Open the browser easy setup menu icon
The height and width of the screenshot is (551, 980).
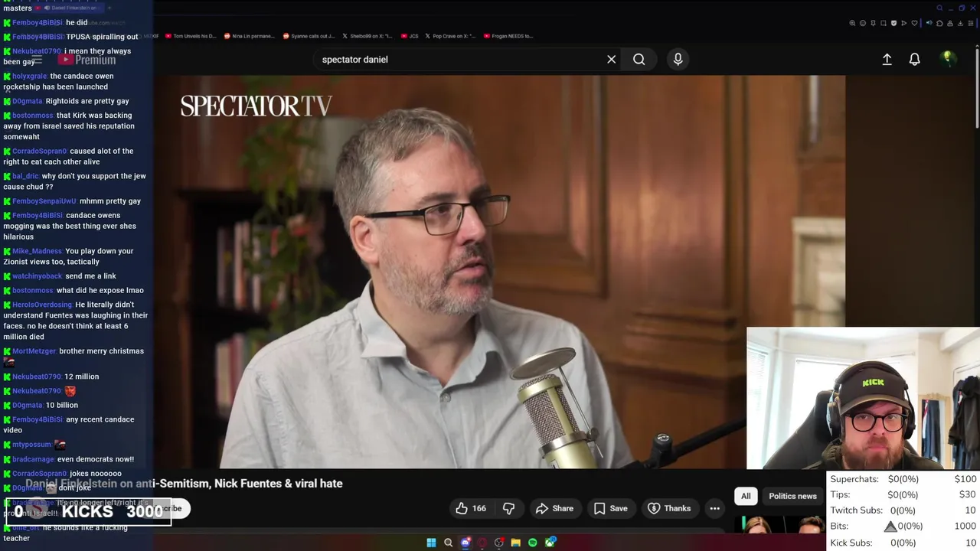point(971,23)
